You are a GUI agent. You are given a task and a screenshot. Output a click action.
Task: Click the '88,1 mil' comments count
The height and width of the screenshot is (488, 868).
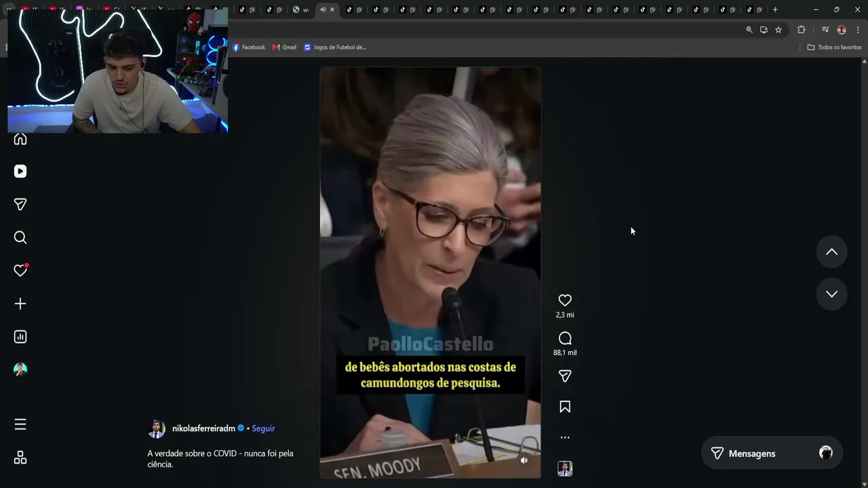[x=565, y=353]
